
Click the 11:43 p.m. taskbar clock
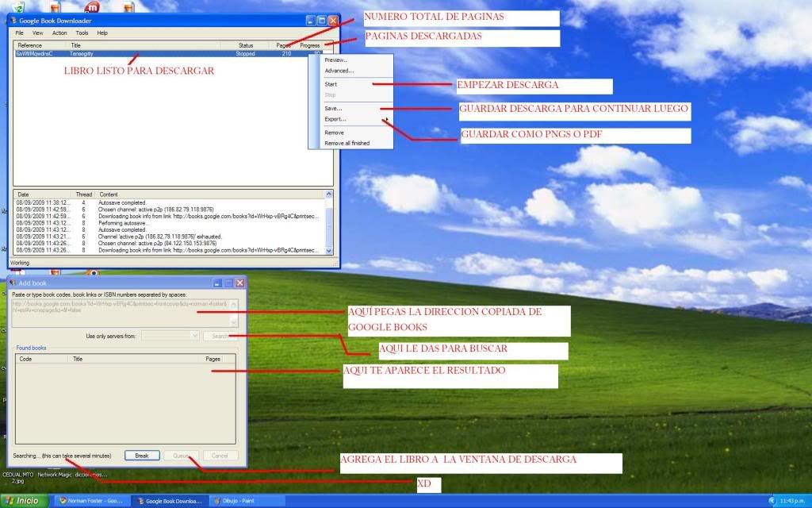[793, 501]
